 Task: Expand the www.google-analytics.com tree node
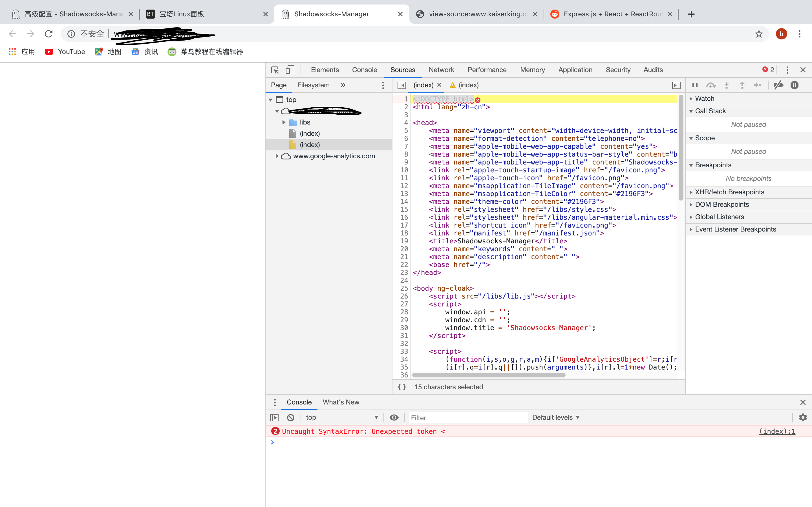tap(277, 156)
